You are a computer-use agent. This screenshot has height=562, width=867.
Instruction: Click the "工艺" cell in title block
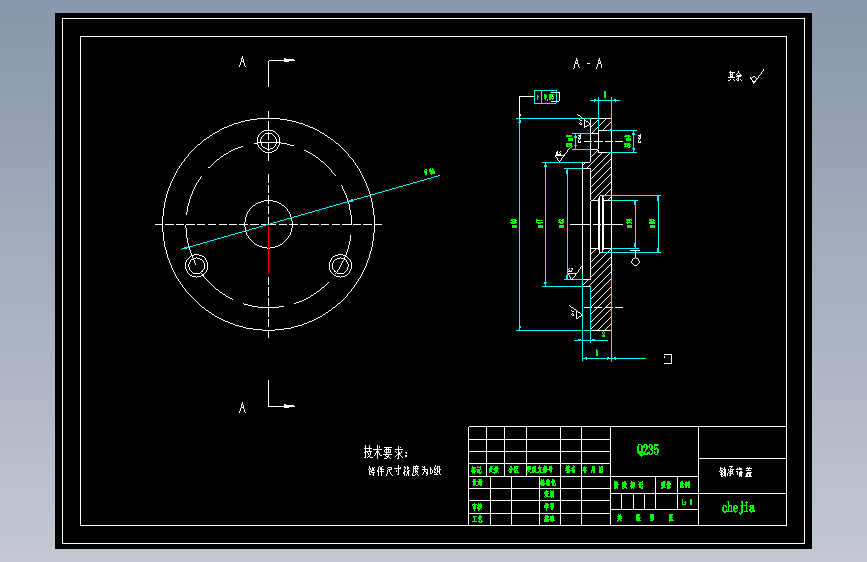coord(477,519)
